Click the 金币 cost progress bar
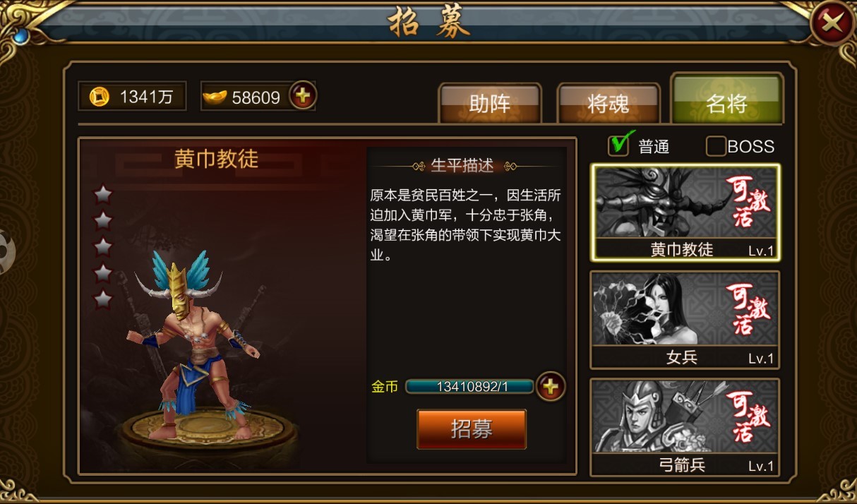Screen dimensions: 857x504 click(469, 386)
